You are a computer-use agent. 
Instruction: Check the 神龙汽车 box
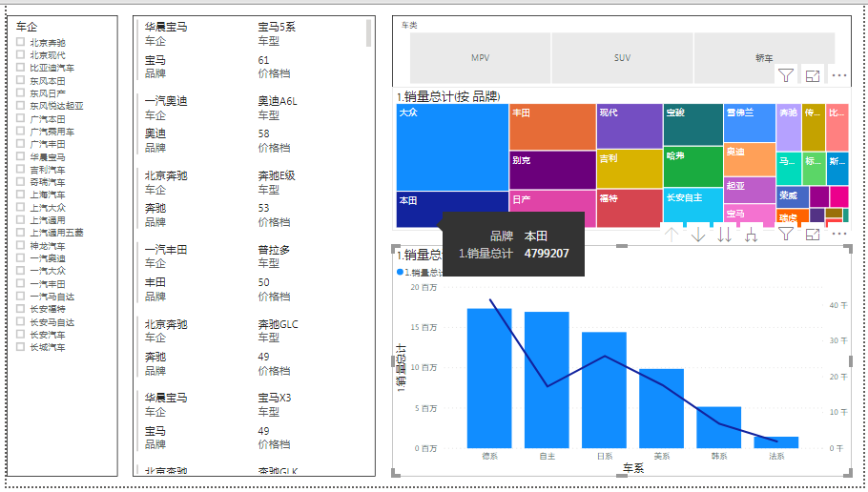20,245
